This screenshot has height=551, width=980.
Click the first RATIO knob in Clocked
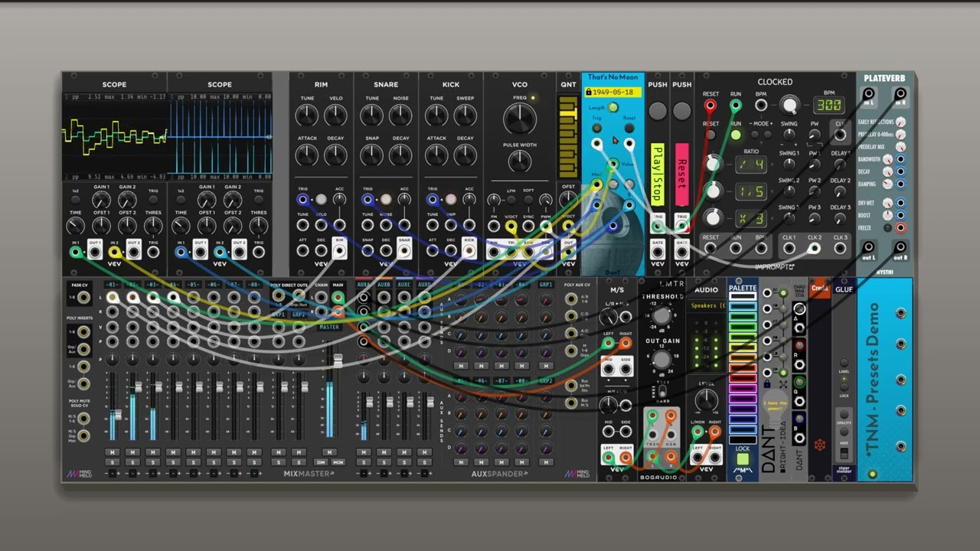tap(713, 164)
